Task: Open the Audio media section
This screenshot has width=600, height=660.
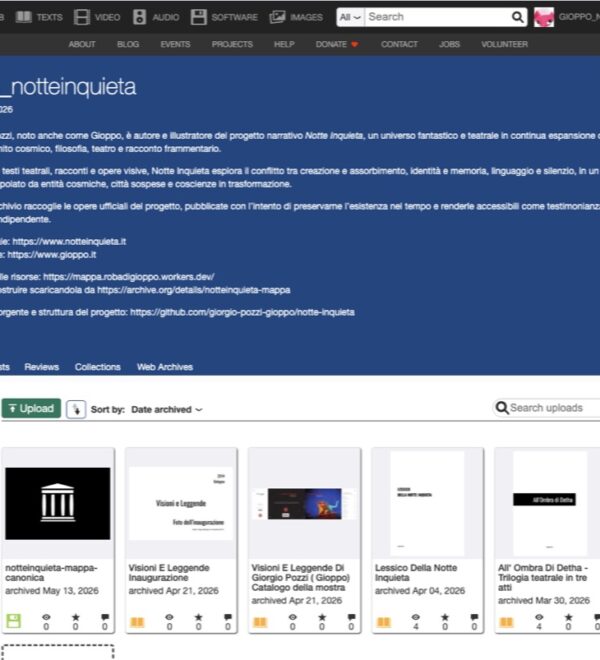Action: pos(156,17)
